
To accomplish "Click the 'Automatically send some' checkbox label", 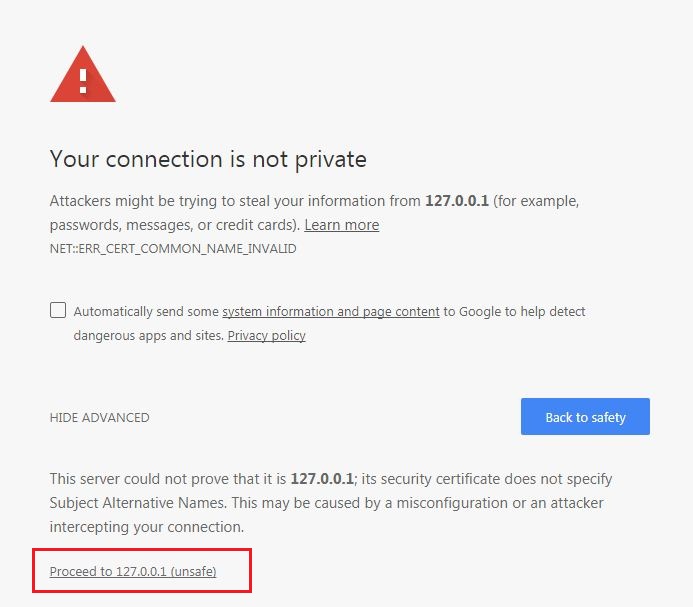I will click(x=146, y=311).
